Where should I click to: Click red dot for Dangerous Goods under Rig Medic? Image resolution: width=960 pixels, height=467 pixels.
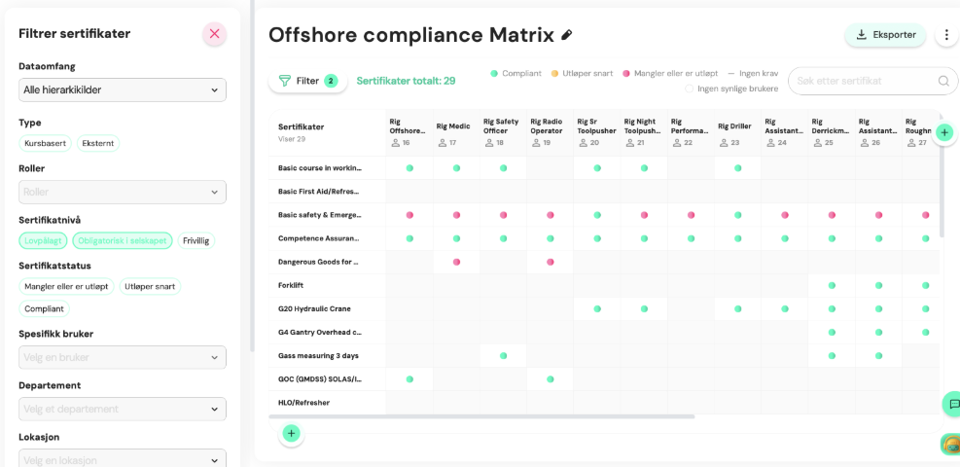click(x=457, y=262)
